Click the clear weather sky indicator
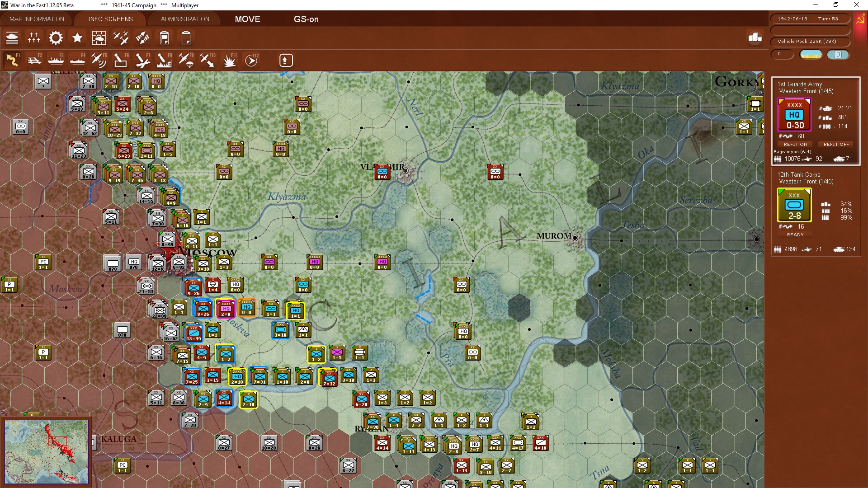The image size is (868, 488). coord(811,54)
